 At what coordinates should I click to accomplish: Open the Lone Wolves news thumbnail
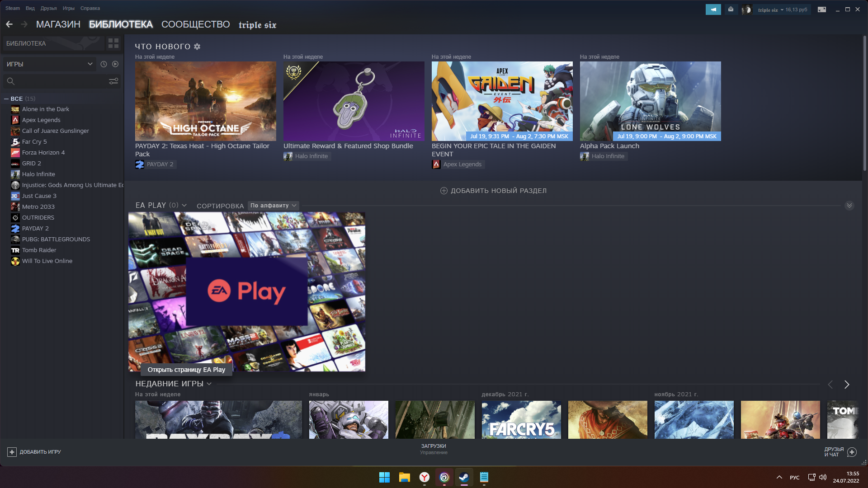coord(651,101)
